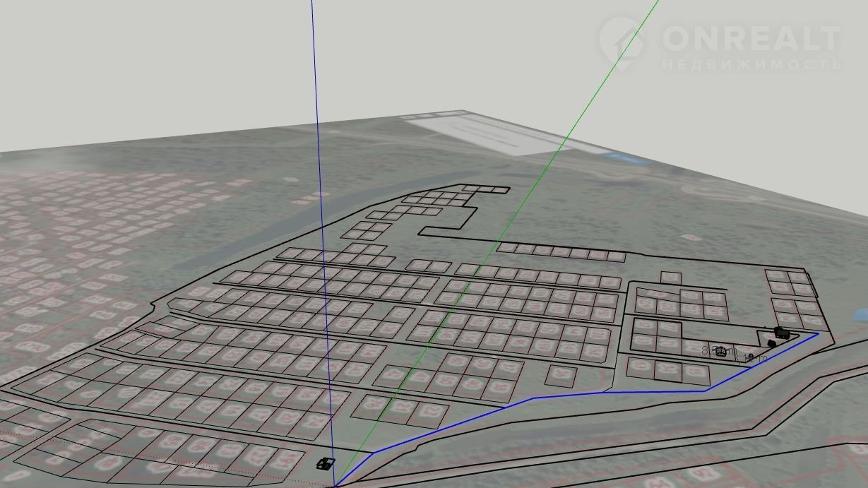Select the small dark object beside the triangular plot
Image resolution: width=868 pixels, height=488 pixels.
pyautogui.click(x=771, y=344)
